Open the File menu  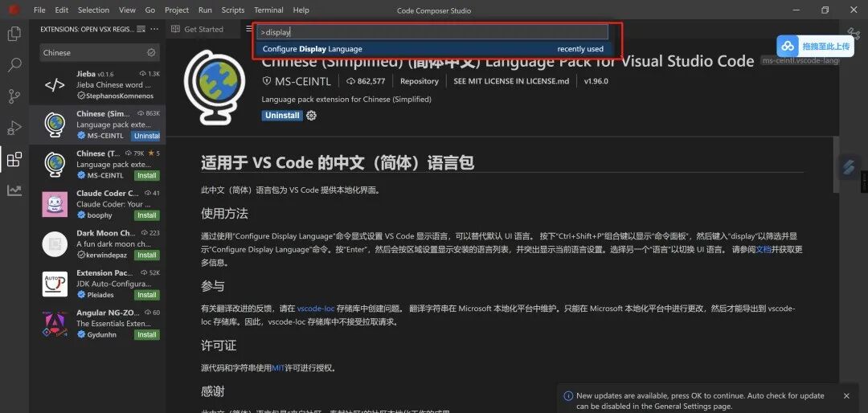(x=40, y=10)
